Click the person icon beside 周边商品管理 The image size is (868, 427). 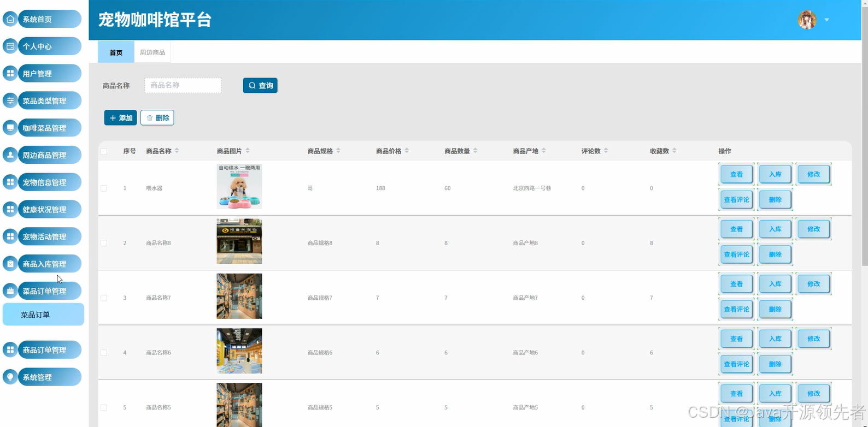point(10,155)
